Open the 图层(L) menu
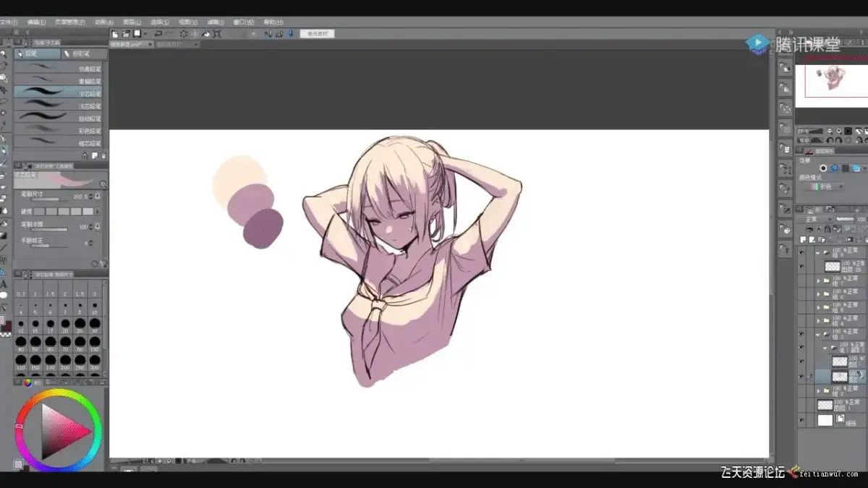 pyautogui.click(x=132, y=22)
